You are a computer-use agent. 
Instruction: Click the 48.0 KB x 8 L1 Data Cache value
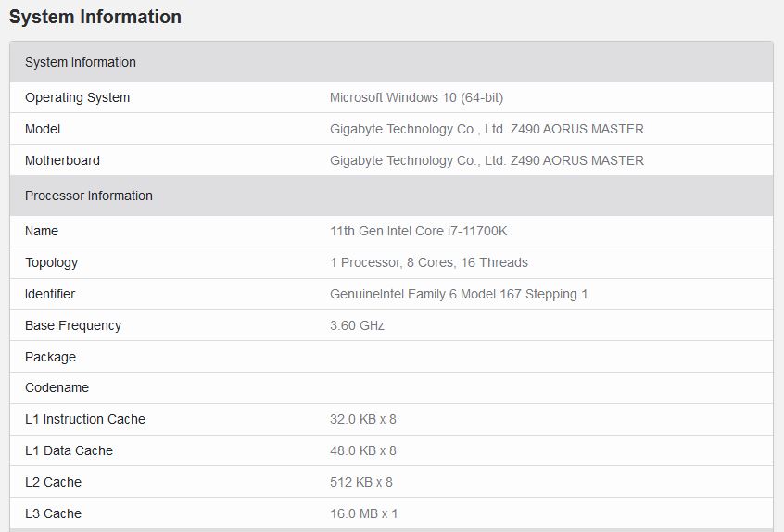pos(362,450)
